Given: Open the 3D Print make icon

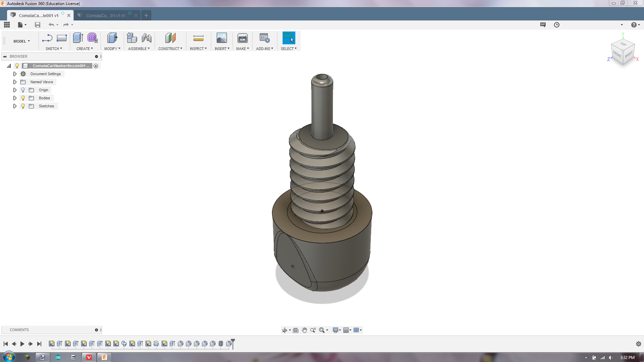Looking at the screenshot, I should 242,38.
